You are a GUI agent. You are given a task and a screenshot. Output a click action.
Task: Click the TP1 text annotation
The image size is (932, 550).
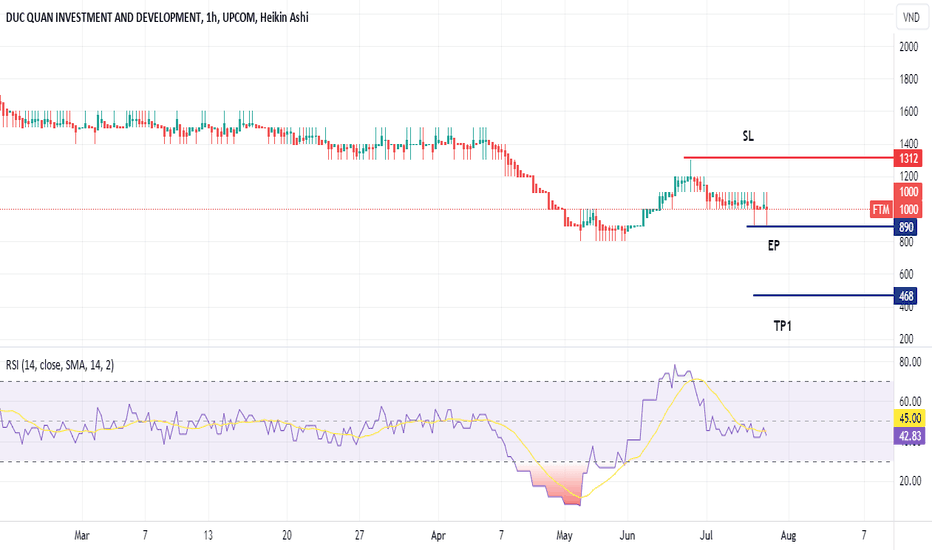point(782,326)
